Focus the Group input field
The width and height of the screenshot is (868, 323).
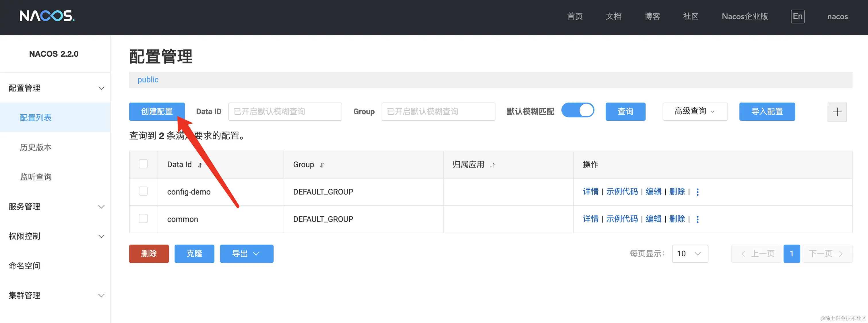[438, 111]
